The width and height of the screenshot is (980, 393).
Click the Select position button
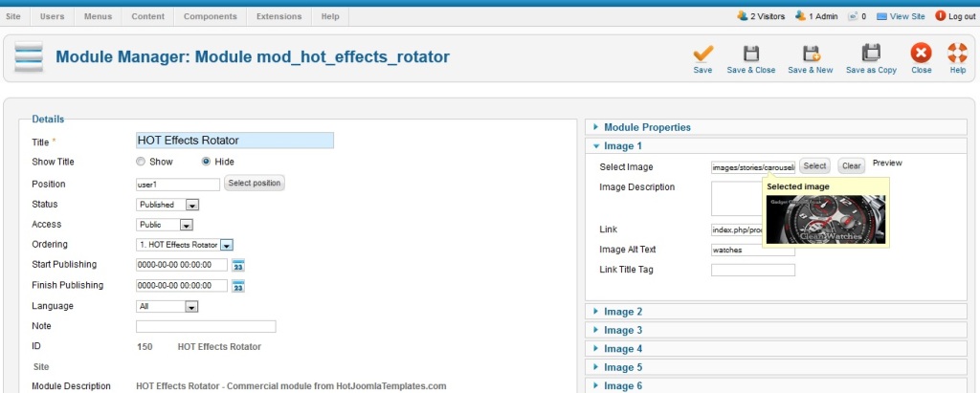click(255, 183)
